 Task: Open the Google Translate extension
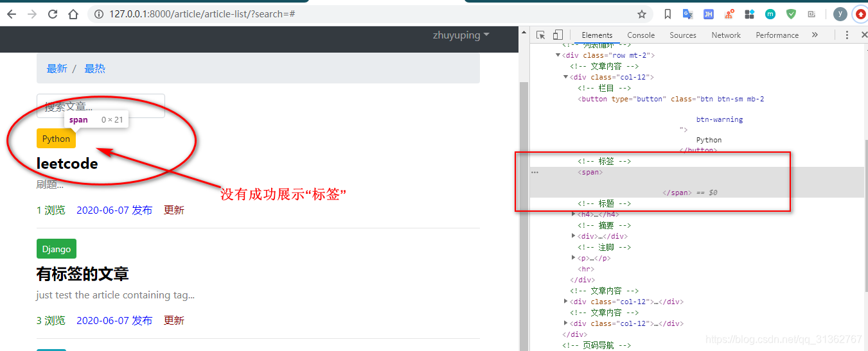687,13
